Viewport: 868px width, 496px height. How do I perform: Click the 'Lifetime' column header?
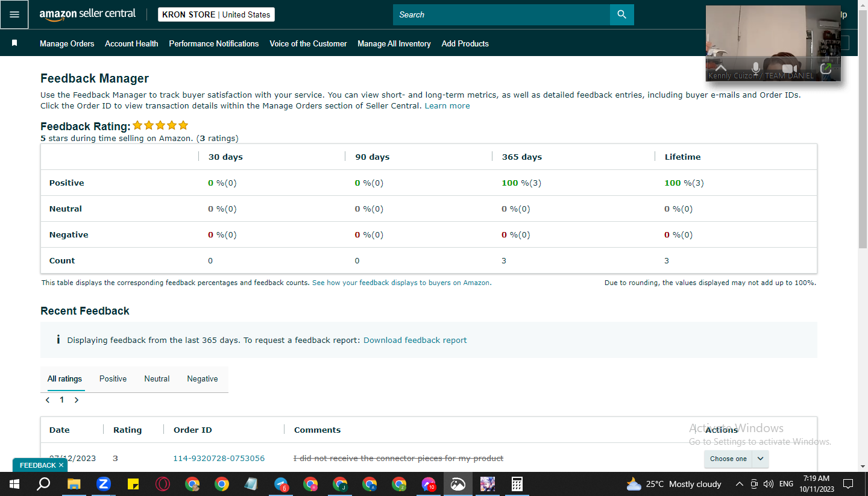coord(683,157)
